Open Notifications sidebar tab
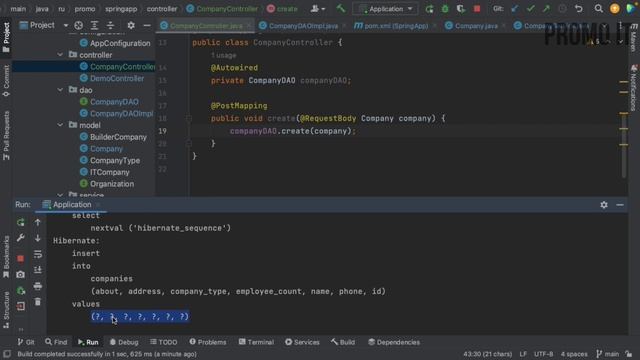This screenshot has width=640, height=360. [x=634, y=87]
